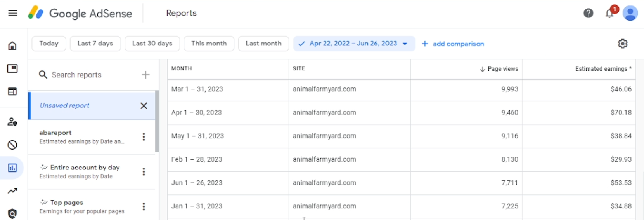Select the Reports sidebar icon
Viewport: 644px width, 220px height.
12,168
